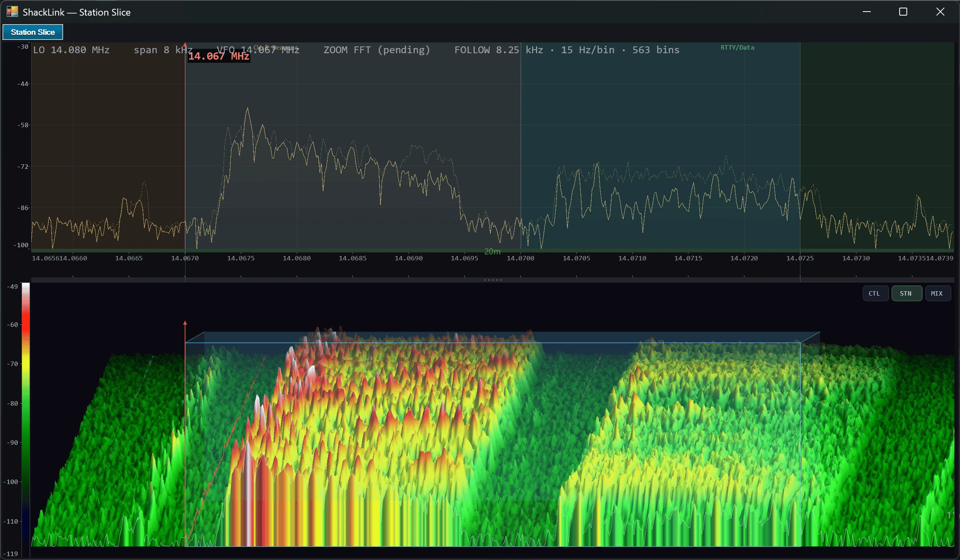Click the span 8 kHz readout
Viewport: 960px width, 560px height.
pos(163,50)
